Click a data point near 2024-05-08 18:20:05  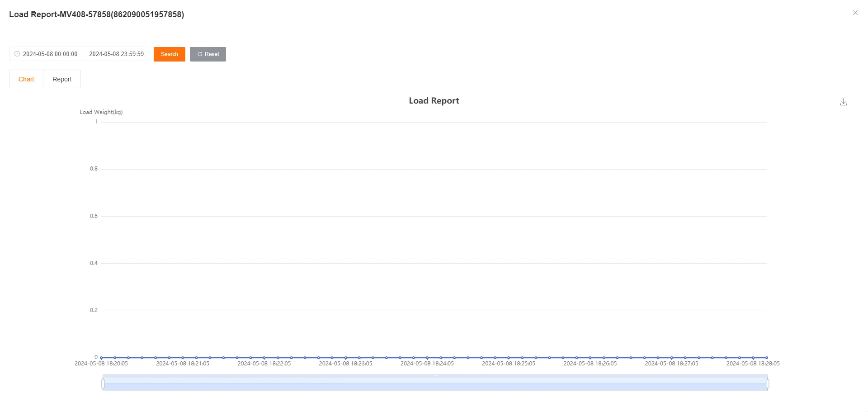101,357
